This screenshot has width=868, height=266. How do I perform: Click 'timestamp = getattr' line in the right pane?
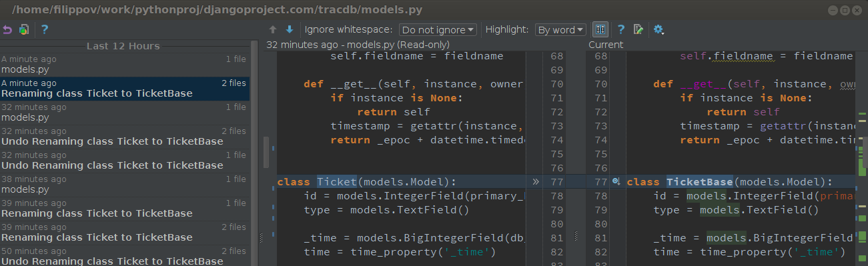(x=767, y=126)
